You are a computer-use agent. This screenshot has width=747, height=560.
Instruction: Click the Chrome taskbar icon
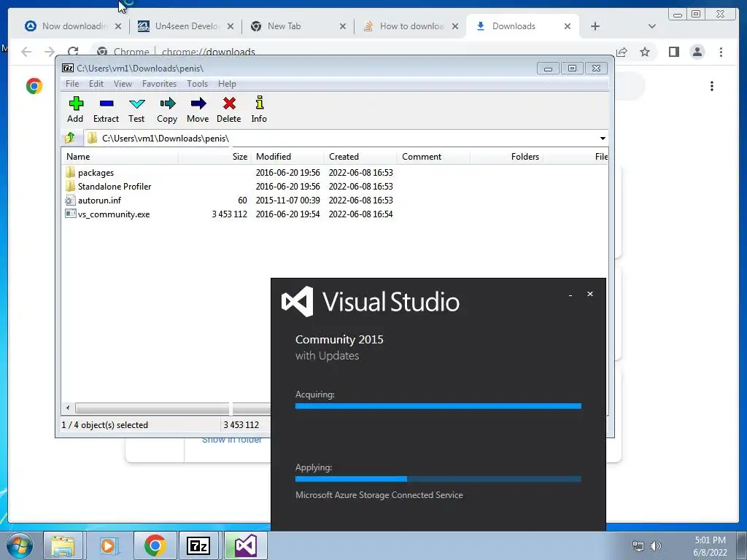[155, 545]
